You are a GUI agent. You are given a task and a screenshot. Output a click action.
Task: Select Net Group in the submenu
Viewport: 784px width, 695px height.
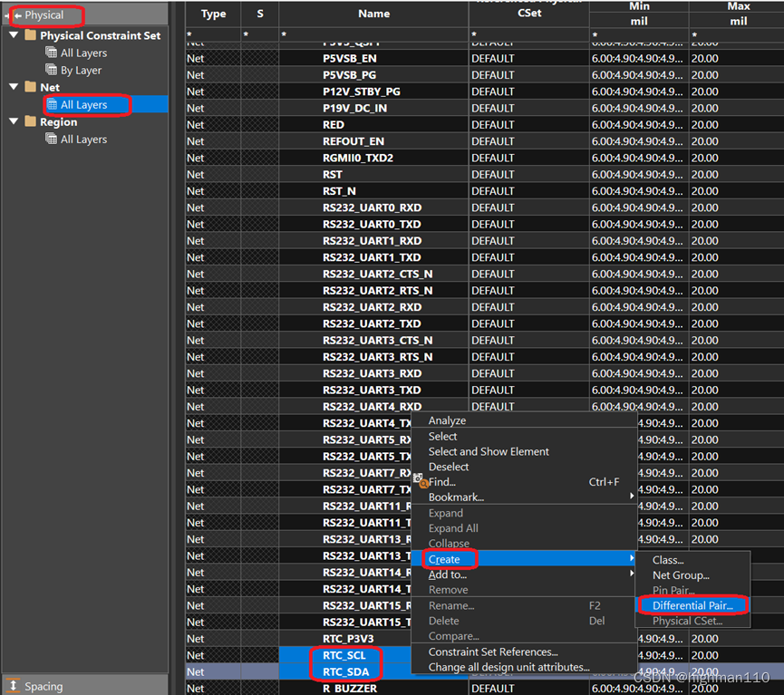[x=681, y=575]
